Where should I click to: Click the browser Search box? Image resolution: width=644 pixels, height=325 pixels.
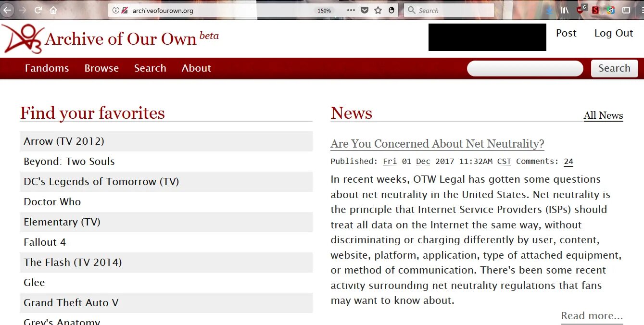pyautogui.click(x=449, y=10)
